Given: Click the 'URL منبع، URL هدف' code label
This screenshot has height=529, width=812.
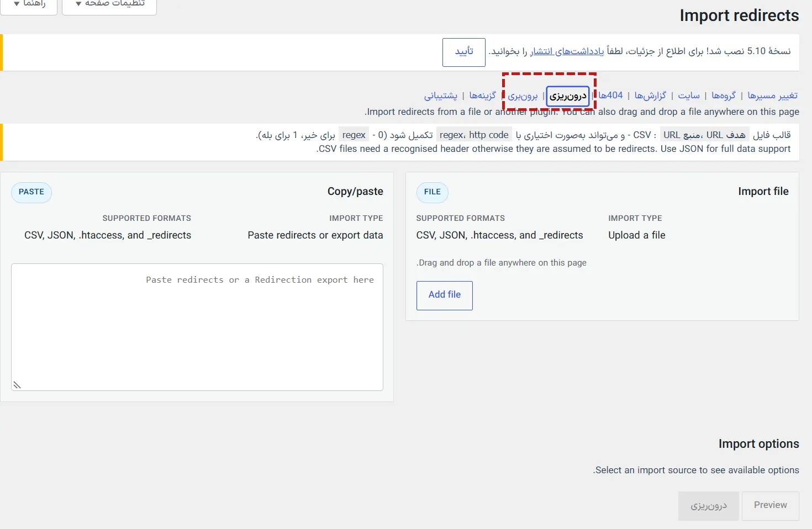Looking at the screenshot, I should [x=704, y=135].
